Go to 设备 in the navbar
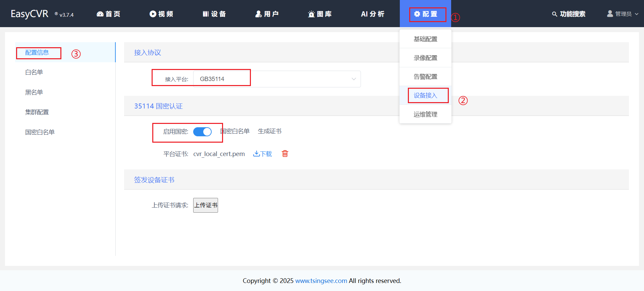The image size is (644, 291). 214,14
